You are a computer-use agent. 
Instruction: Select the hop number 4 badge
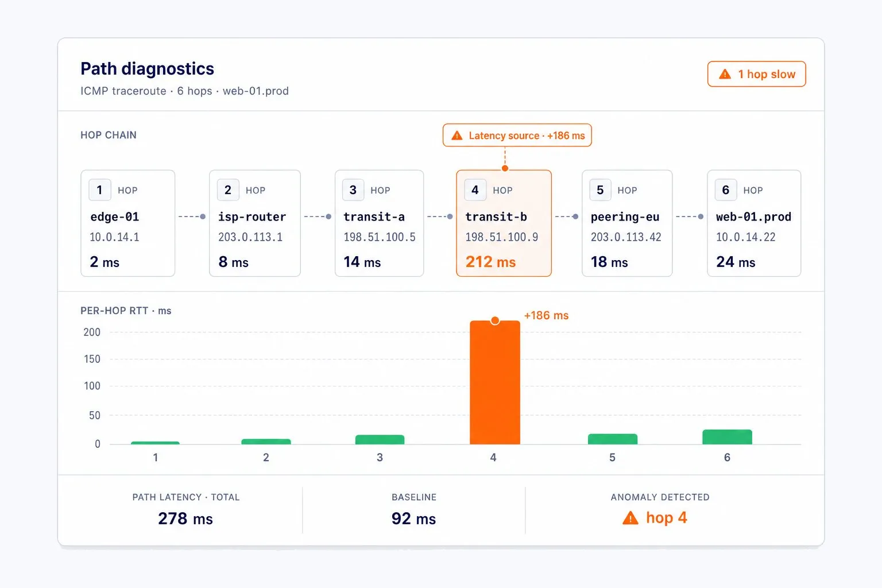tap(475, 190)
